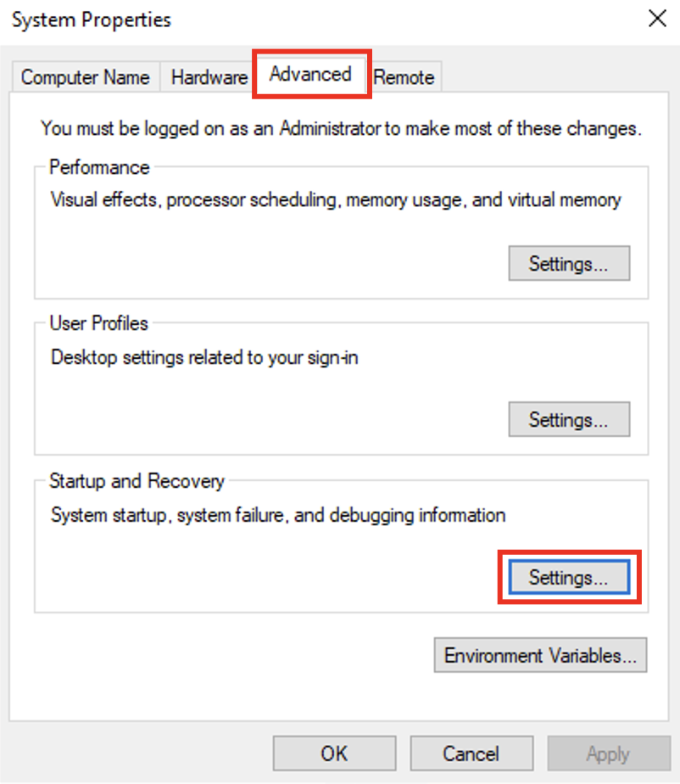Select the Advanced tab
680x784 pixels.
coord(310,75)
